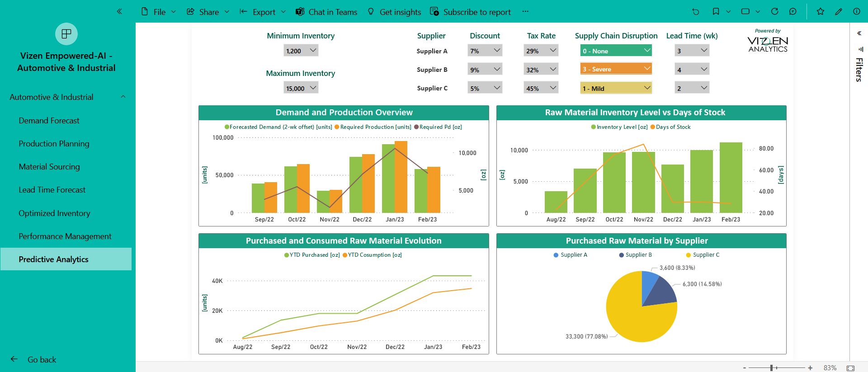
Task: Open the '1 - Mild' disruption dropdown
Action: click(x=616, y=88)
